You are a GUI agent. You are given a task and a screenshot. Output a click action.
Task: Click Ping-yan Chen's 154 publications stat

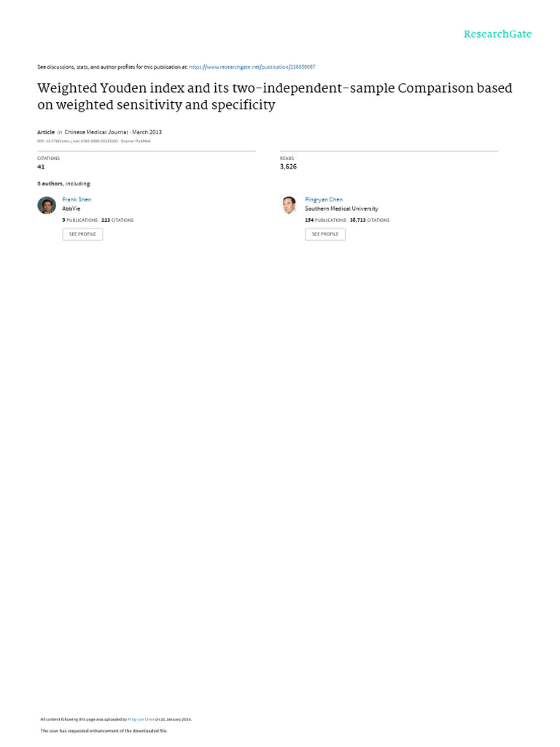pyautogui.click(x=325, y=220)
